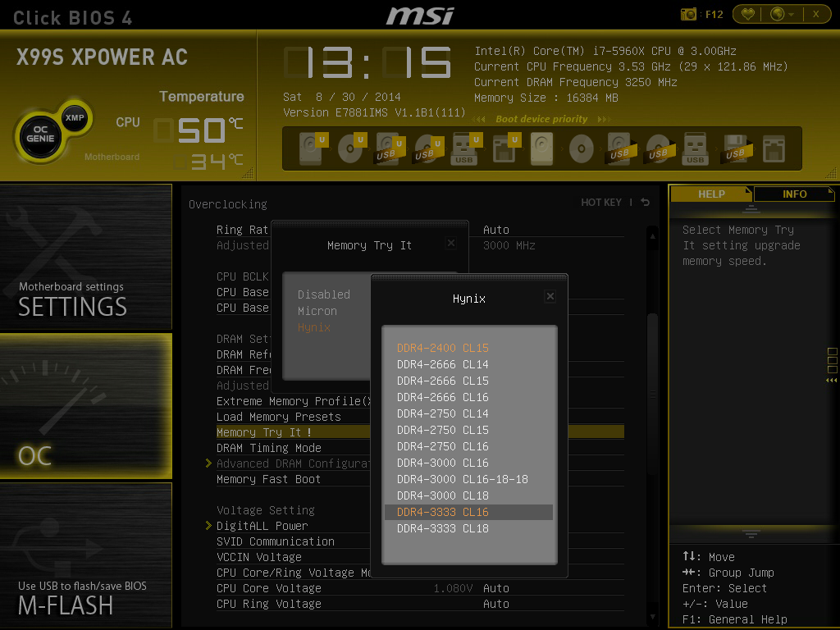The image size is (840, 630).
Task: Expand DigitALL Power submenu
Action: tap(262, 526)
